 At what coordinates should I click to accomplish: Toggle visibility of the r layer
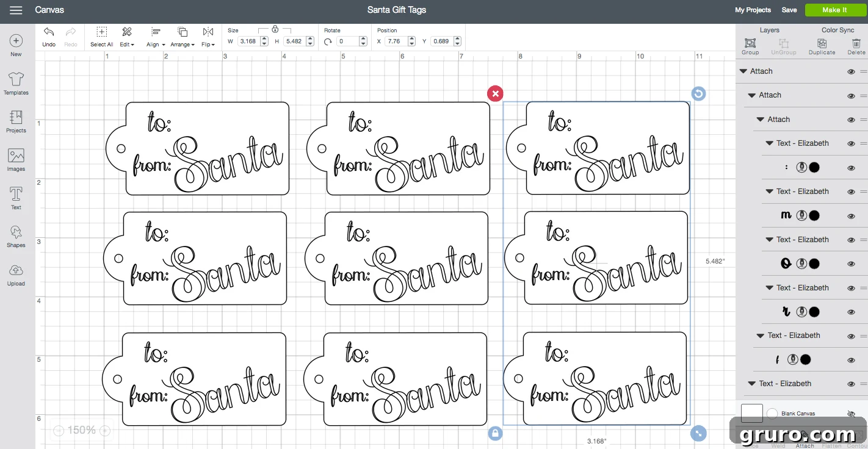pos(851,312)
